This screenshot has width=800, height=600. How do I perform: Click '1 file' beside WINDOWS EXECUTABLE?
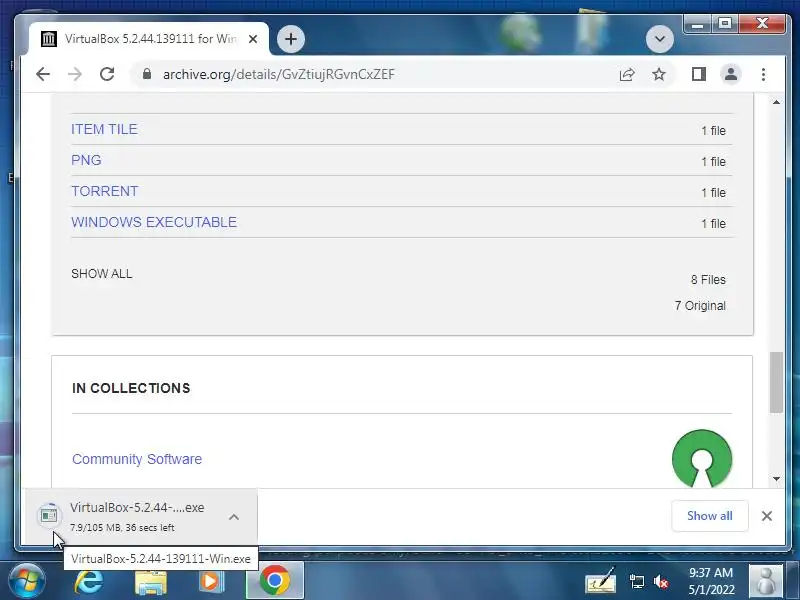(x=713, y=223)
